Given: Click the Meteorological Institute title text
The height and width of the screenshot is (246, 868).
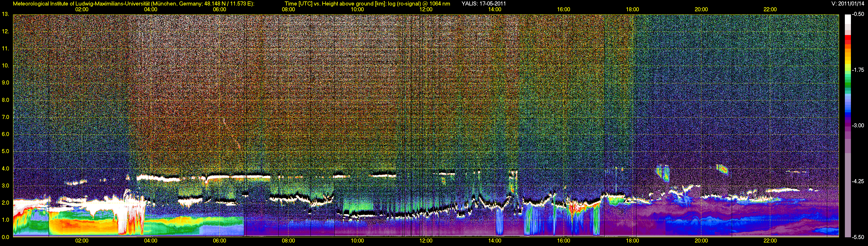Looking at the screenshot, I should tap(134, 4).
